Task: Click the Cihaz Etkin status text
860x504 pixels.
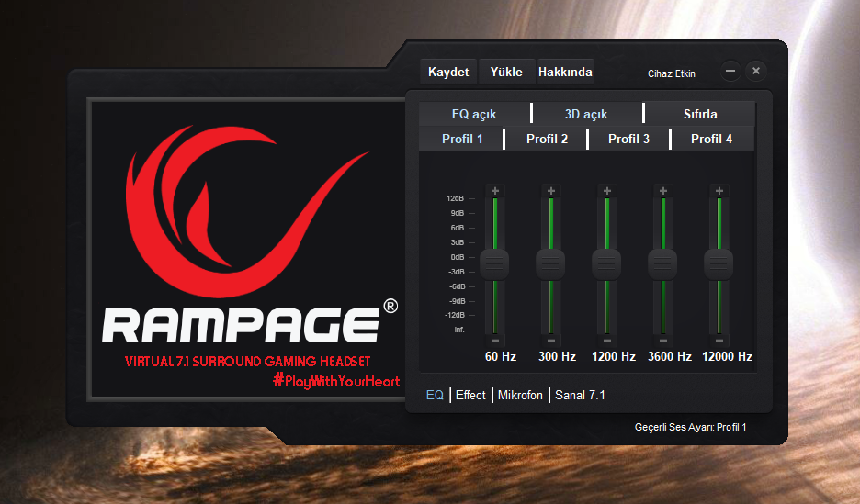Action: [672, 73]
